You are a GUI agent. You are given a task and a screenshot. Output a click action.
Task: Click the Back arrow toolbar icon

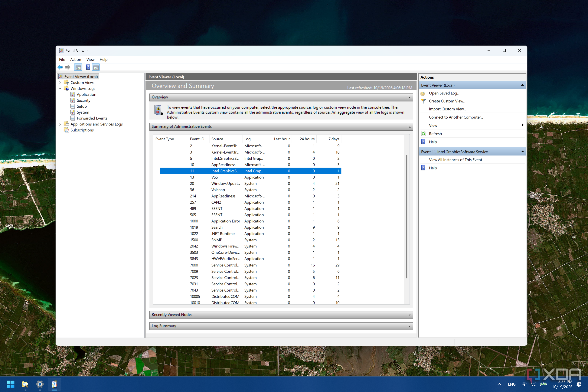[x=60, y=67]
